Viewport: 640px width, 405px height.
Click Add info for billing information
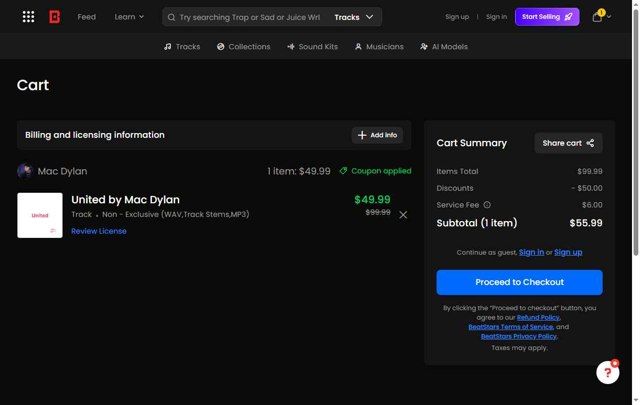click(377, 135)
